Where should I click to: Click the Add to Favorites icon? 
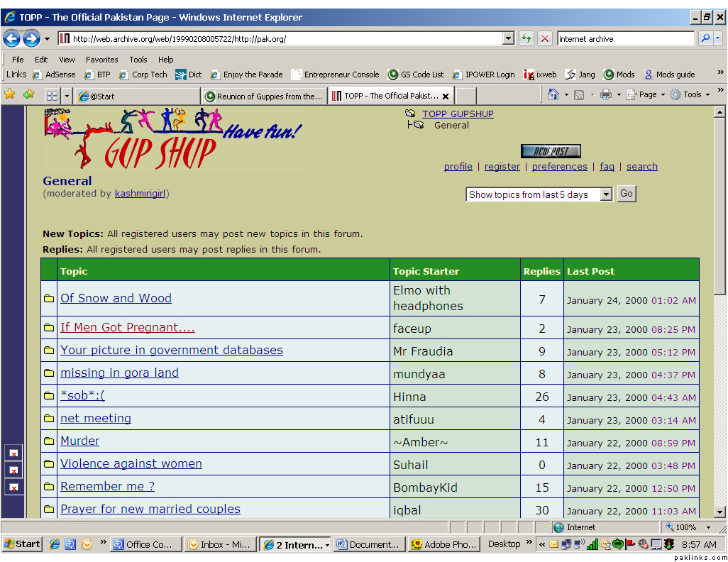click(x=28, y=94)
